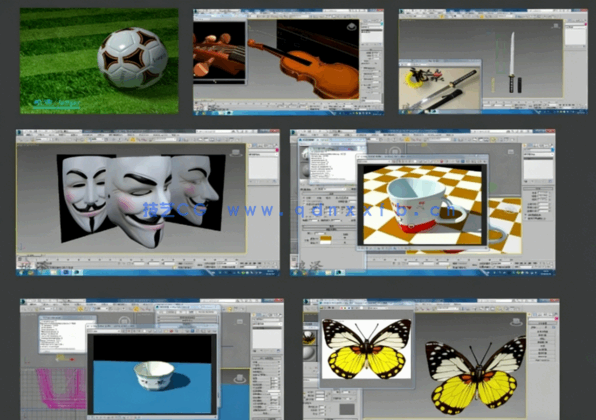Image resolution: width=596 pixels, height=420 pixels.
Task: Click the magenta object color swatch in masks screenshot
Action: (x=277, y=151)
